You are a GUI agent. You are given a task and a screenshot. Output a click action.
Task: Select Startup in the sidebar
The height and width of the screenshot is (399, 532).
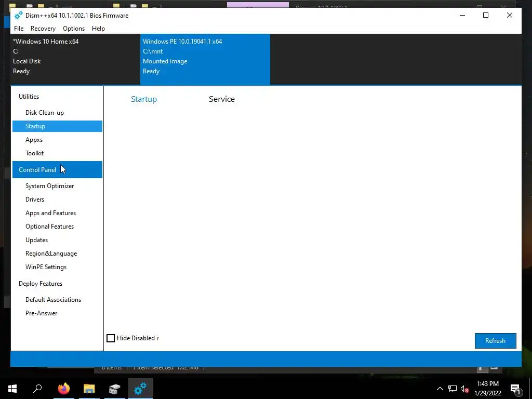point(57,126)
